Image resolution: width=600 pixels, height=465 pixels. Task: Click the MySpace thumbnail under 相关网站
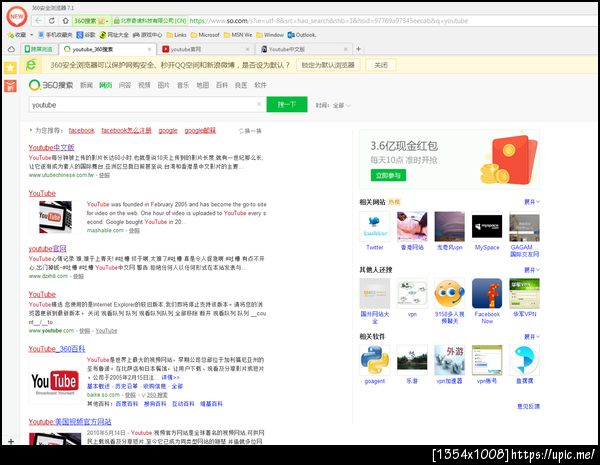point(487,227)
